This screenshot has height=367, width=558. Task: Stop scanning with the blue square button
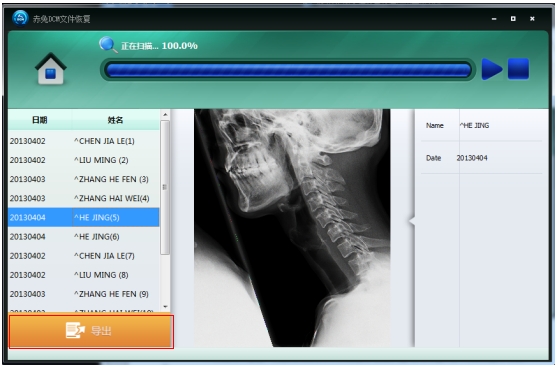pyautogui.click(x=518, y=69)
